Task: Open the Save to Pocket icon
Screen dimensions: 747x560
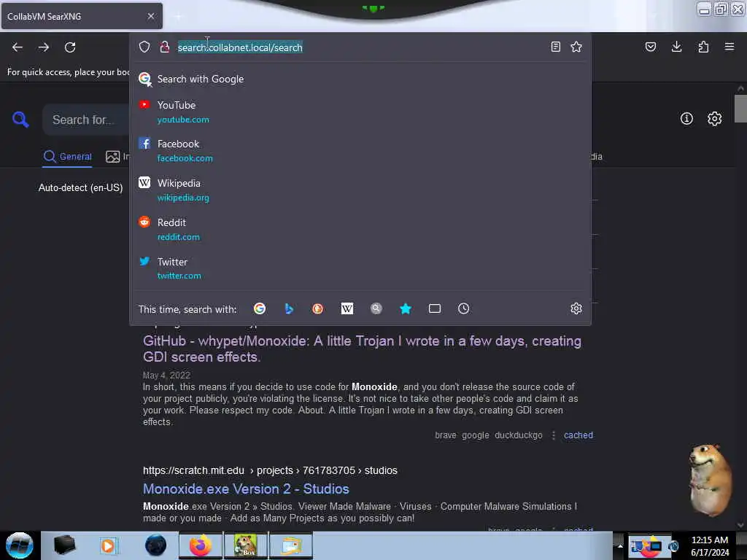Action: [650, 47]
